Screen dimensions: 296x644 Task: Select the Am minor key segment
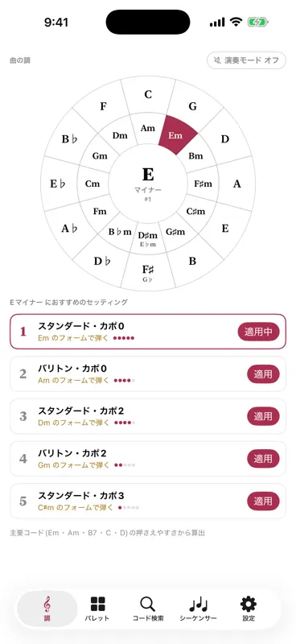pyautogui.click(x=148, y=128)
